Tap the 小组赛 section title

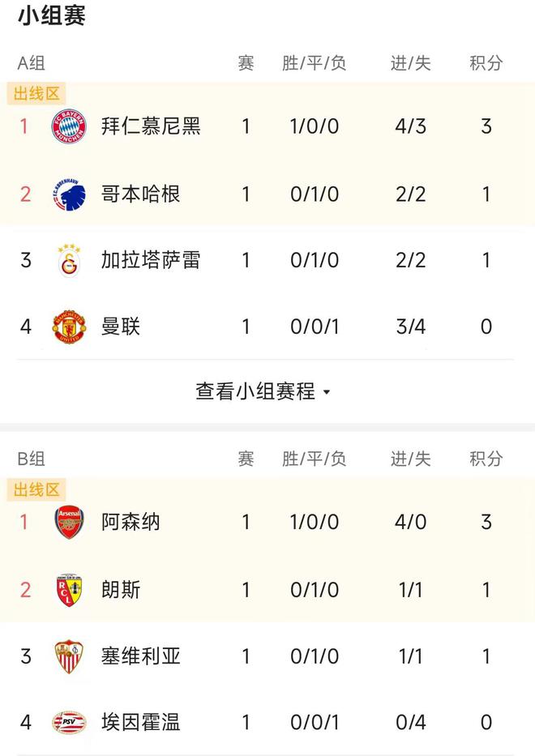52,15
